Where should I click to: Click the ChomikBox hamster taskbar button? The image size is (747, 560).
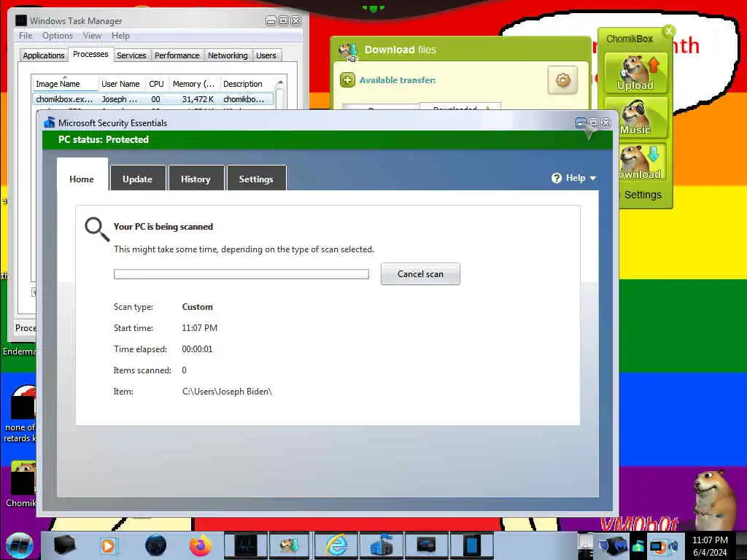[290, 545]
